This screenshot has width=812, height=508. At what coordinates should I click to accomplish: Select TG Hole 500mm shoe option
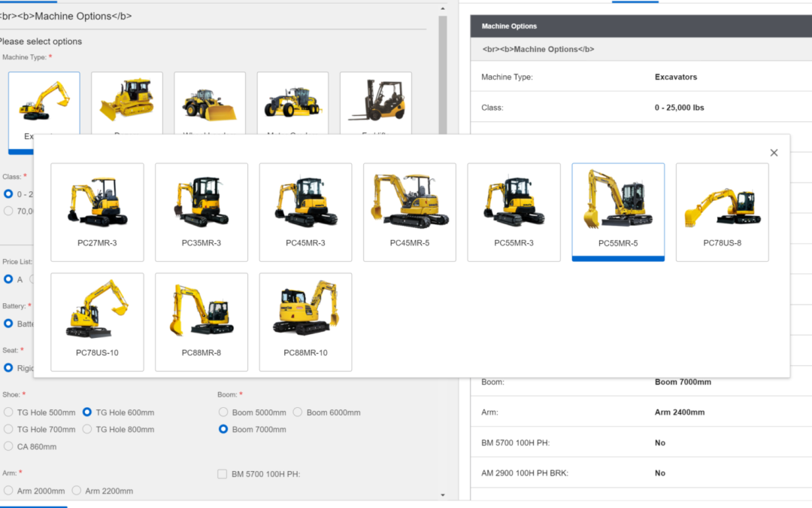[8, 412]
